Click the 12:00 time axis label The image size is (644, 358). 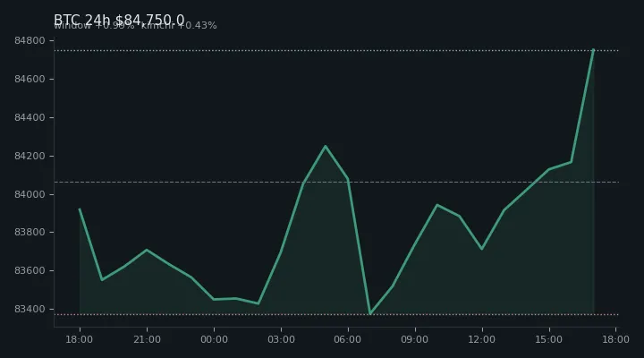coord(482,339)
